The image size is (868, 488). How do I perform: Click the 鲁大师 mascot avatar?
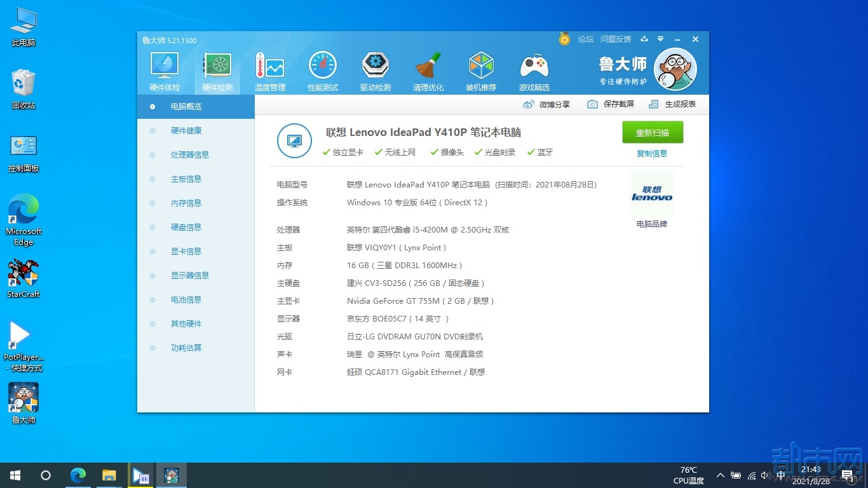coord(675,69)
